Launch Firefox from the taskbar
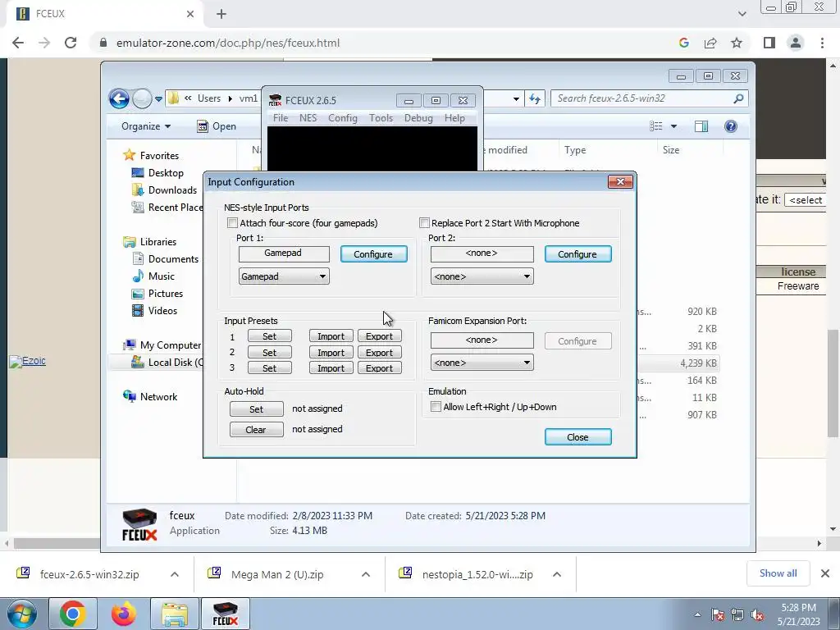 [124, 614]
